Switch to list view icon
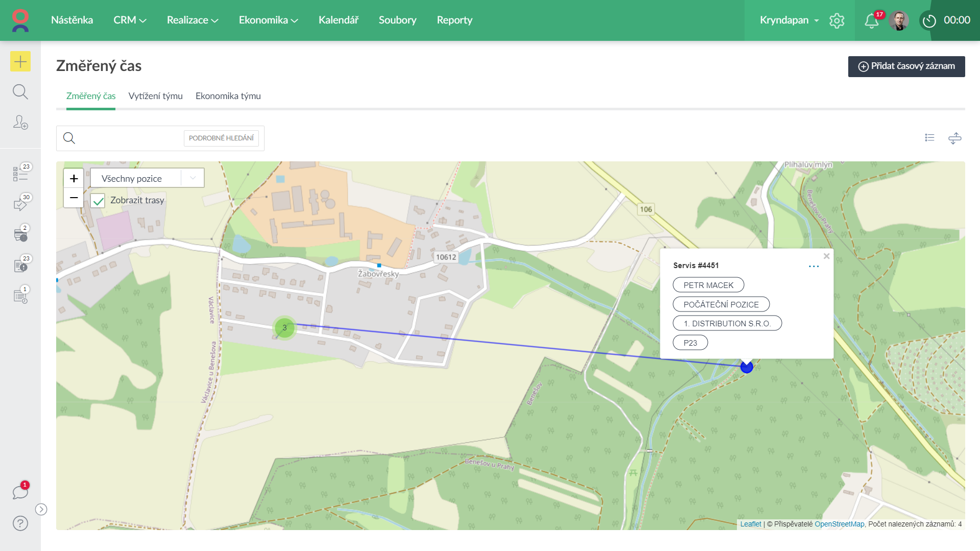This screenshot has height=551, width=980. point(929,138)
